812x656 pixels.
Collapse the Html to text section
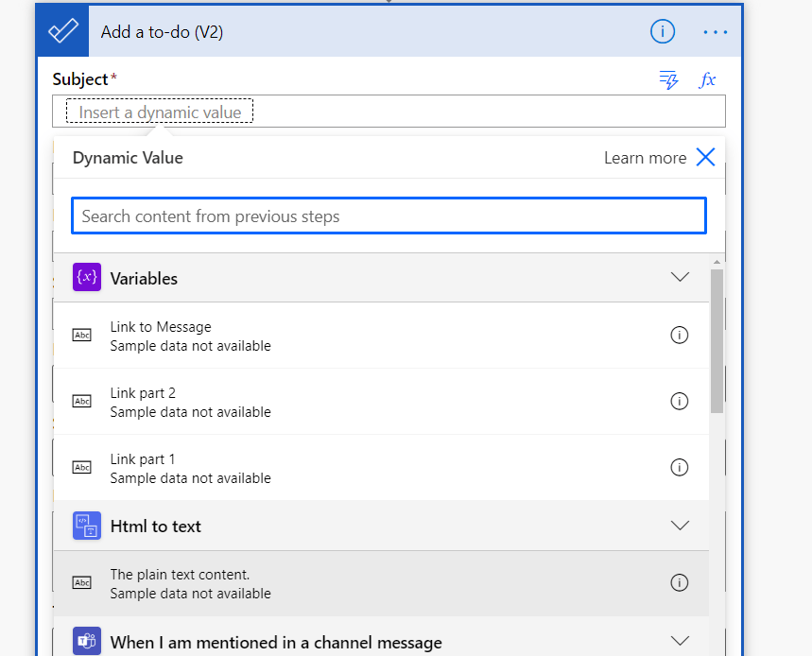(x=680, y=526)
